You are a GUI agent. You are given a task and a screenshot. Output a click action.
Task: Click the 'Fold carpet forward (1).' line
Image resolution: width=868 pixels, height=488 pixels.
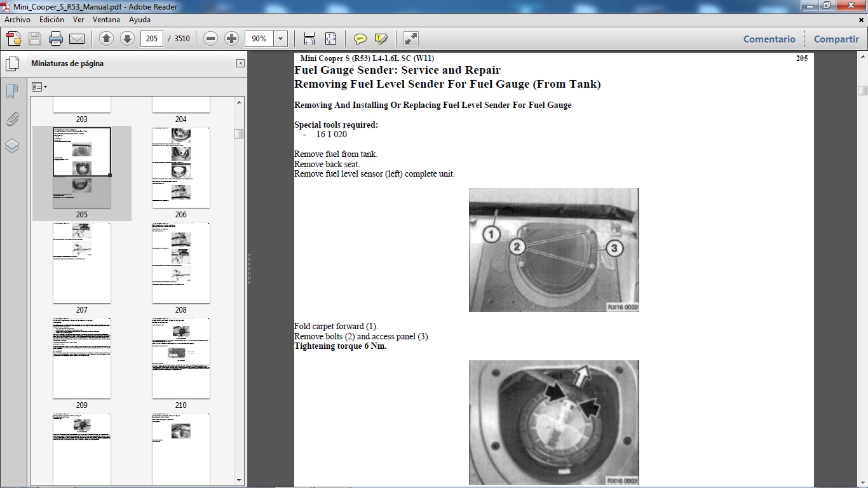[x=336, y=327]
